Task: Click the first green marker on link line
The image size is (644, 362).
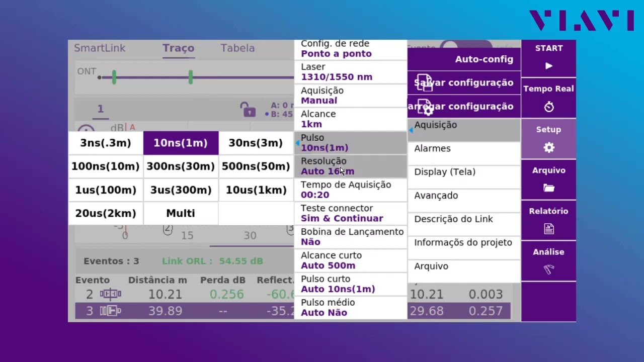Action: click(x=114, y=77)
